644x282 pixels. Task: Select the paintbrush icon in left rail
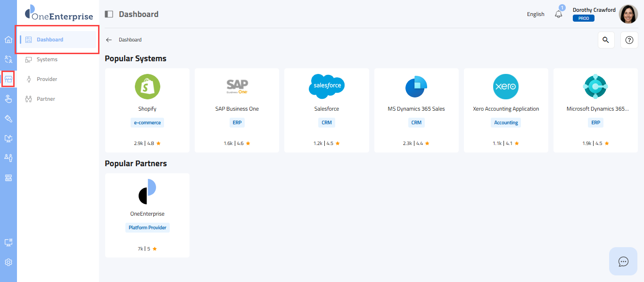(8, 119)
